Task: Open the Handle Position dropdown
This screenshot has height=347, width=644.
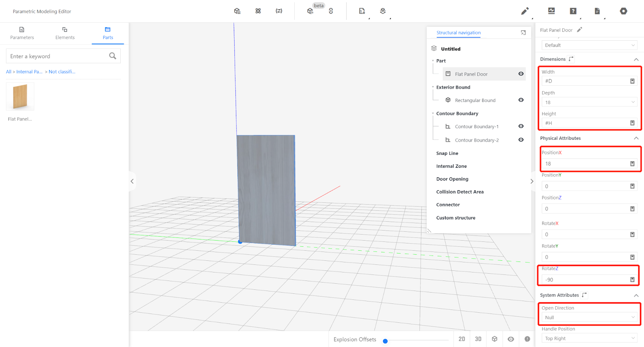Action: 589,339
